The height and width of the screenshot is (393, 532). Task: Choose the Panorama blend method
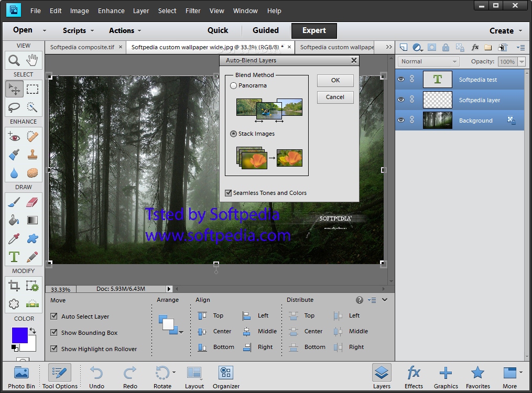[233, 86]
